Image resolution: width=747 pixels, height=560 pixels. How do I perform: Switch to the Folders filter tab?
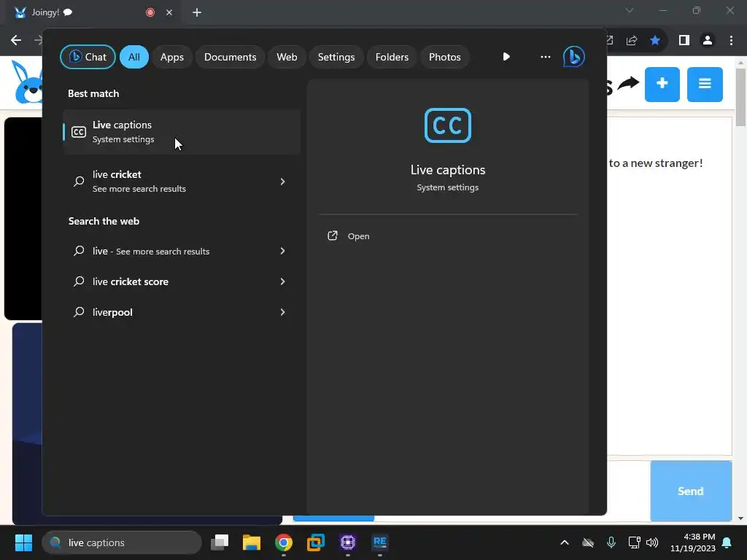tap(392, 57)
